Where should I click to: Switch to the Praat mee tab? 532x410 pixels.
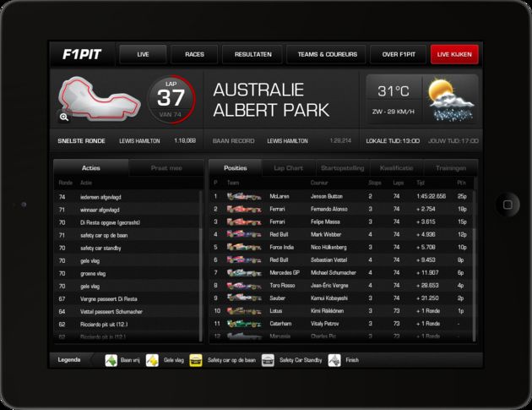pos(166,168)
